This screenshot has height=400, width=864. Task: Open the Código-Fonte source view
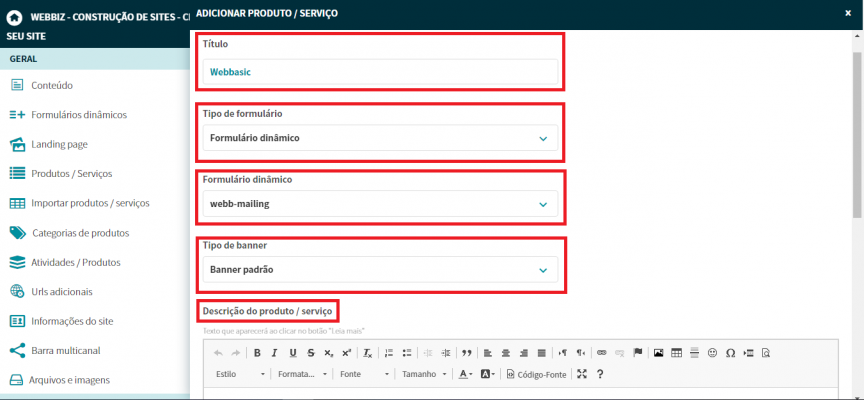[537, 374]
